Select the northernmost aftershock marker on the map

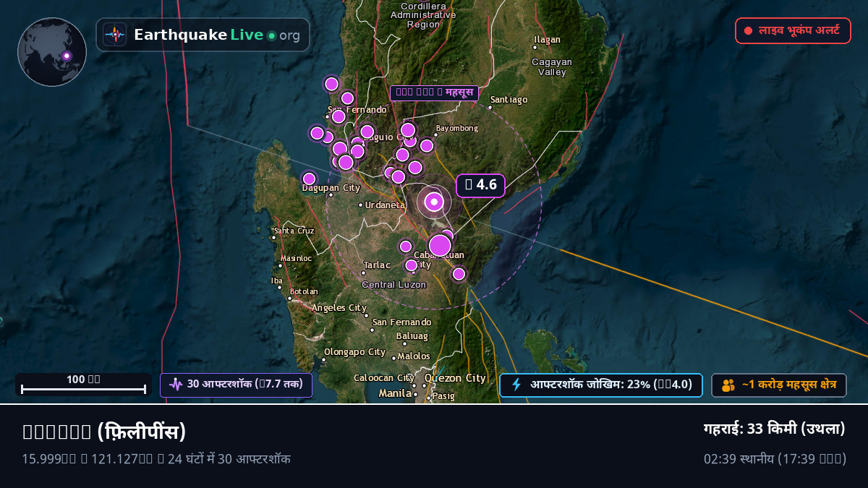click(x=331, y=84)
